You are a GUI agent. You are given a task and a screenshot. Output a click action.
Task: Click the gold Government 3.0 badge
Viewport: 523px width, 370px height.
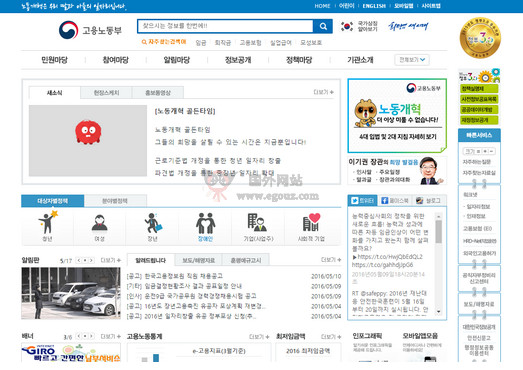[480, 38]
